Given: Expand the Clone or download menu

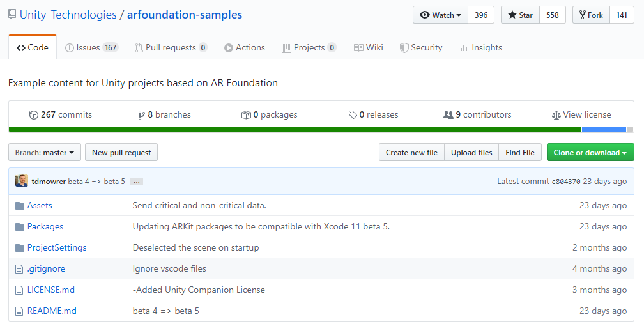Looking at the screenshot, I should [590, 153].
